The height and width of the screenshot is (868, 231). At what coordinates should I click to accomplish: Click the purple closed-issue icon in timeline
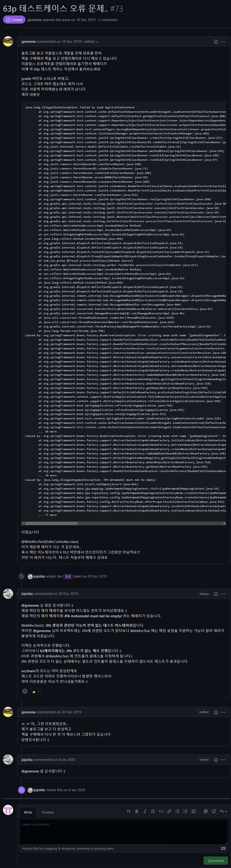pos(22,790)
